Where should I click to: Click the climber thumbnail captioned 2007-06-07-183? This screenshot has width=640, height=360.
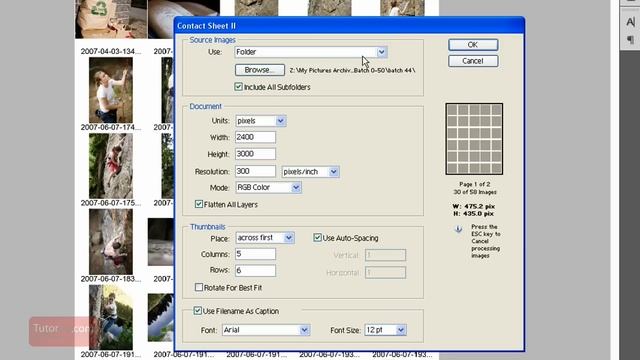click(111, 242)
